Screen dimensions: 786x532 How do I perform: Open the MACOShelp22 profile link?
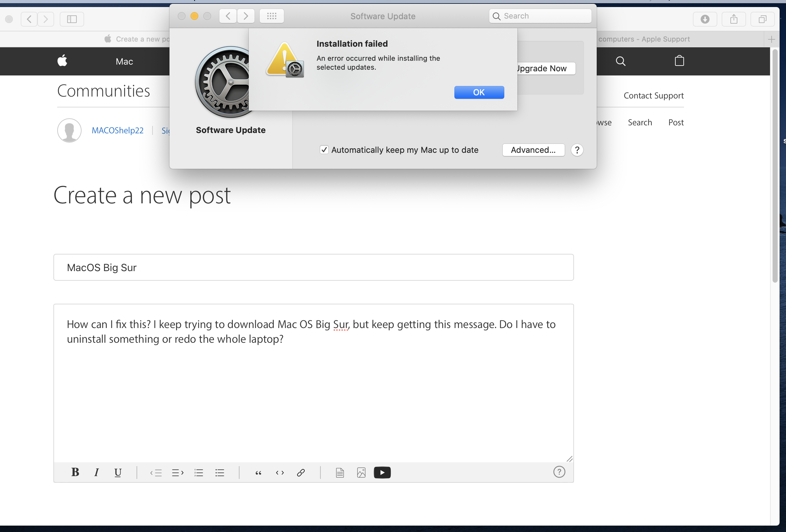(118, 130)
